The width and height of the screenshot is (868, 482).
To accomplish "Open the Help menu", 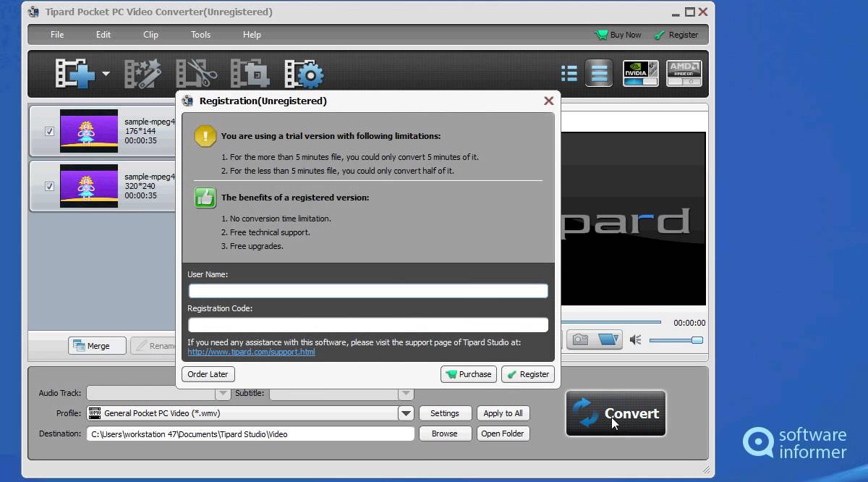I will click(252, 35).
